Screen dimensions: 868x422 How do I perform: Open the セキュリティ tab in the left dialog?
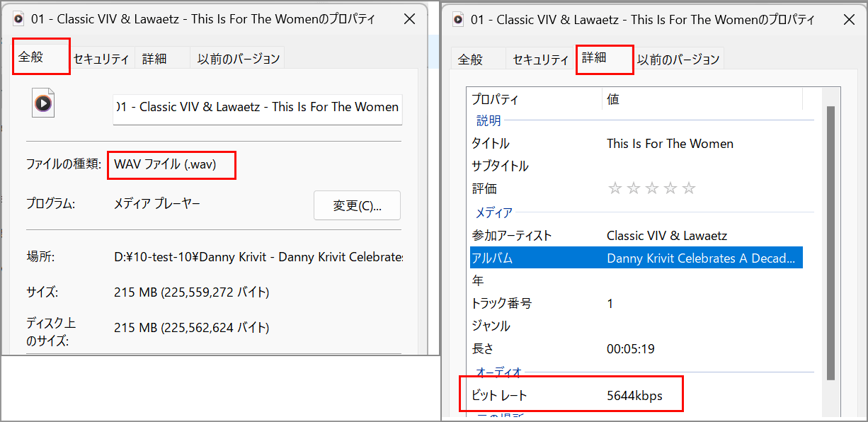101,59
